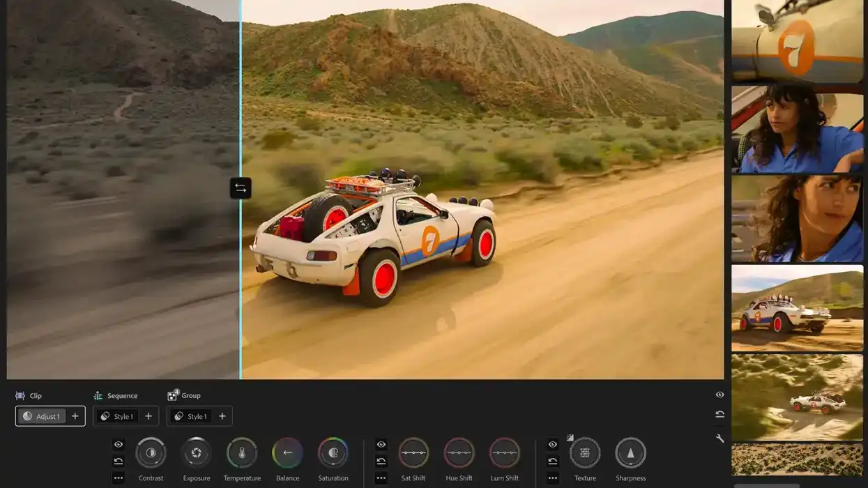Click the before/after split swap handle
868x488 pixels.
[241, 188]
